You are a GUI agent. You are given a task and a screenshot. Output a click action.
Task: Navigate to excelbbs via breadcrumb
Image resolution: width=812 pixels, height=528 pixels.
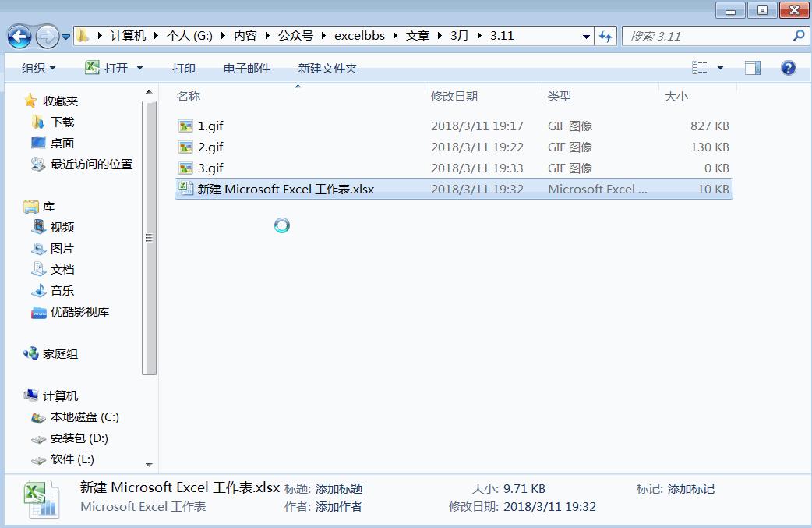(359, 35)
